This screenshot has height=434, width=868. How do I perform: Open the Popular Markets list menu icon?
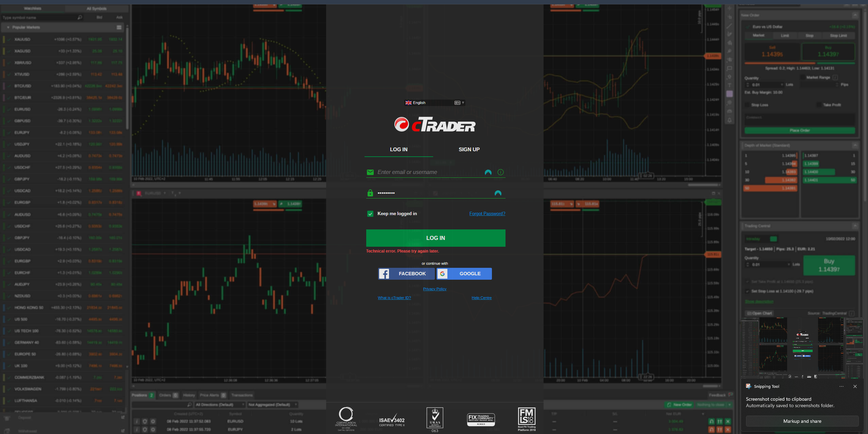[x=119, y=27]
